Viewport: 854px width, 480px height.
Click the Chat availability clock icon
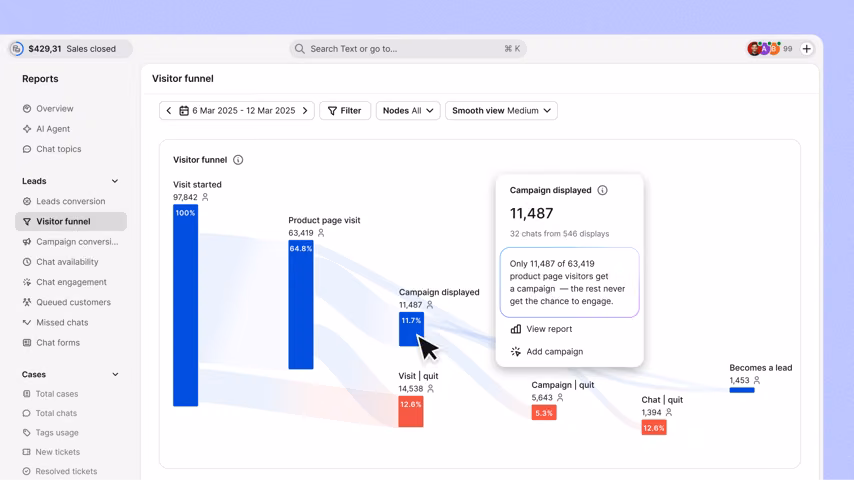coord(27,262)
